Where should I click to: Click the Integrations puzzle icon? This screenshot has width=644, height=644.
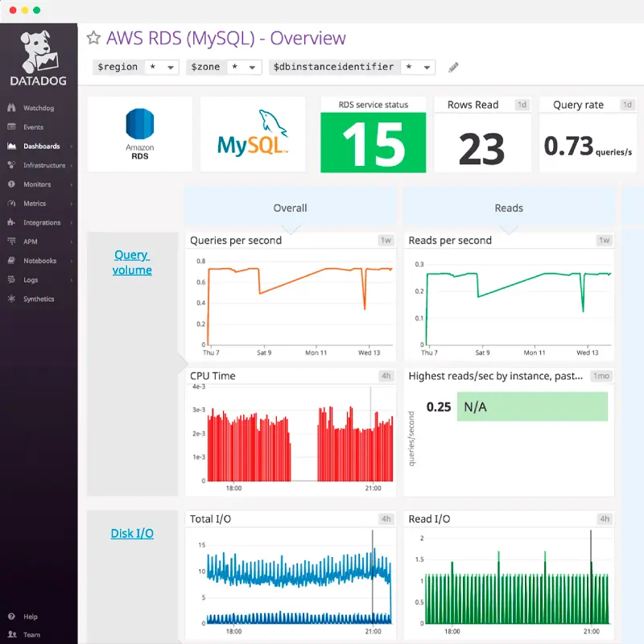coord(11,222)
